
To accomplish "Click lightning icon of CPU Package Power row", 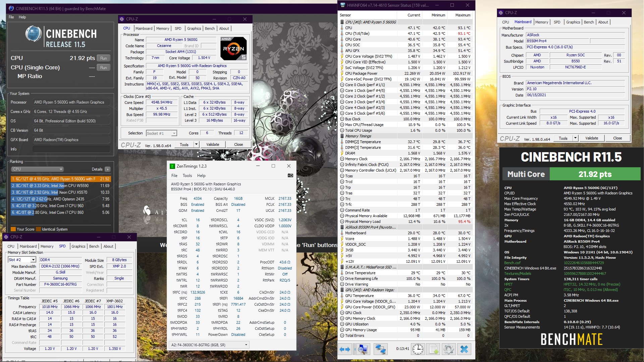I will pos(342,73).
